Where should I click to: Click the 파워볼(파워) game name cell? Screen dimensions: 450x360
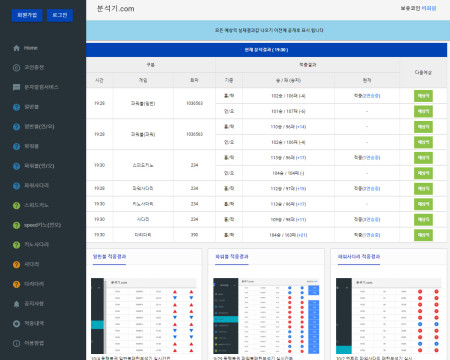[x=143, y=134]
